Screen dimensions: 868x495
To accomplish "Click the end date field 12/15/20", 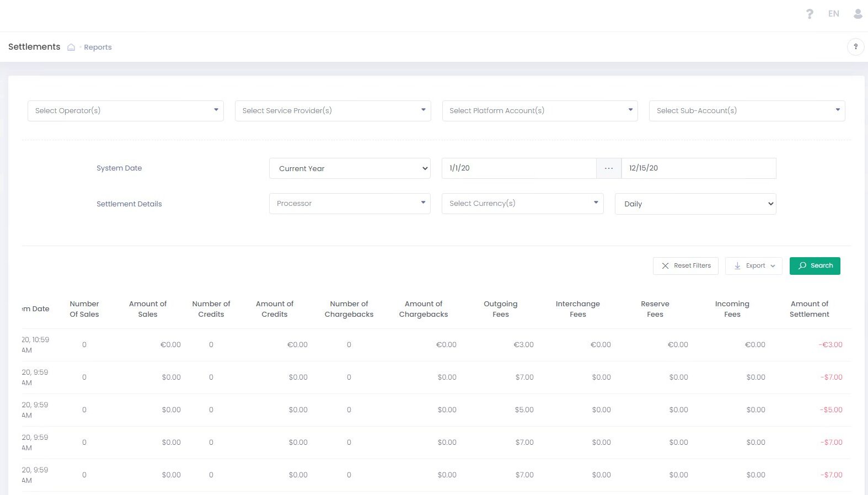I will tap(698, 168).
